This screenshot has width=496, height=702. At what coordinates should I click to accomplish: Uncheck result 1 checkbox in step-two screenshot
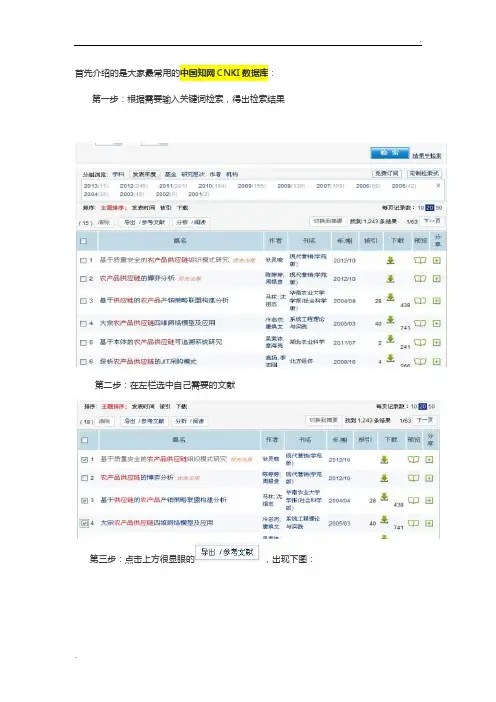84,460
